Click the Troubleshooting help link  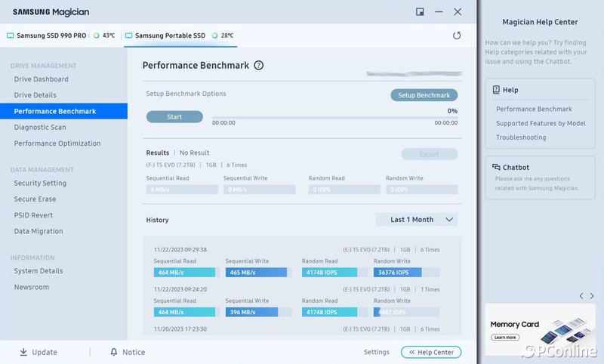click(521, 137)
